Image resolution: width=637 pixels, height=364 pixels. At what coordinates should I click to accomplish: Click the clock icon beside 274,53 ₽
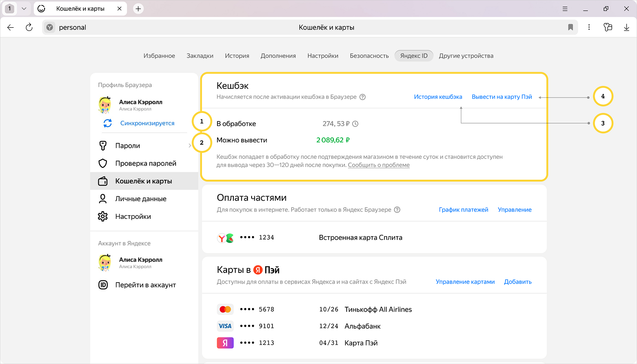pos(355,124)
